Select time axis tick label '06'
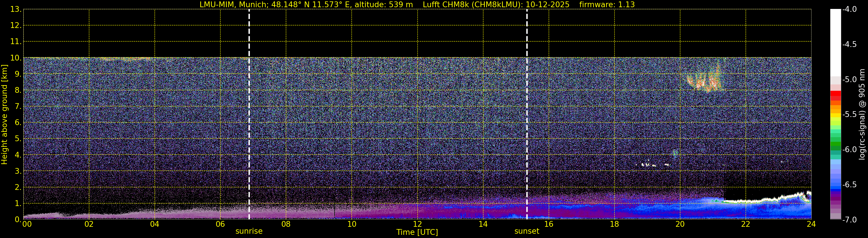This screenshot has height=238, width=868. tap(220, 224)
